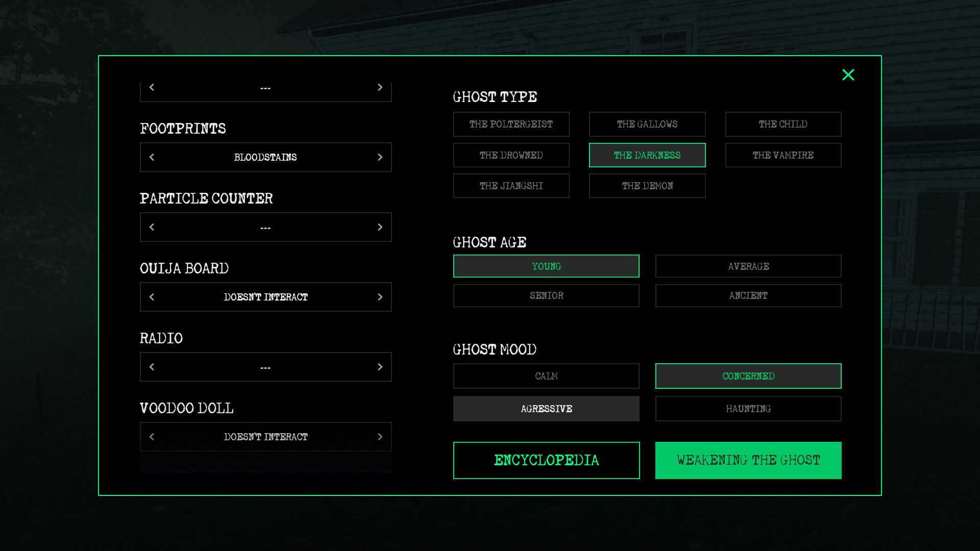Image resolution: width=980 pixels, height=551 pixels.
Task: Set ghost mood to AGRESSIVE
Action: tap(546, 408)
